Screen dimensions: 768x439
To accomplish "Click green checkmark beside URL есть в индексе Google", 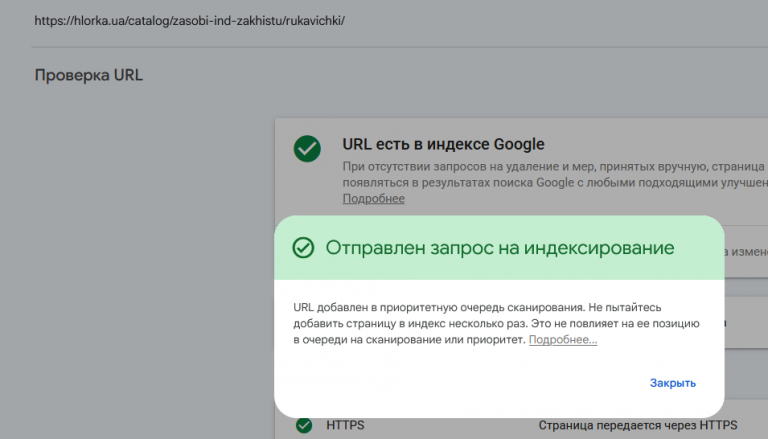I will [x=307, y=148].
